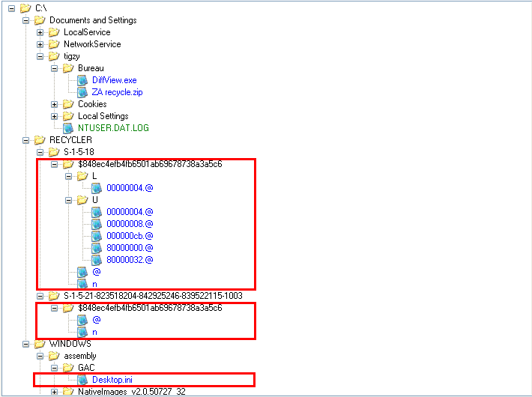The height and width of the screenshot is (397, 532).
Task: Select the 80000032.@ file entry
Action: pos(130,260)
